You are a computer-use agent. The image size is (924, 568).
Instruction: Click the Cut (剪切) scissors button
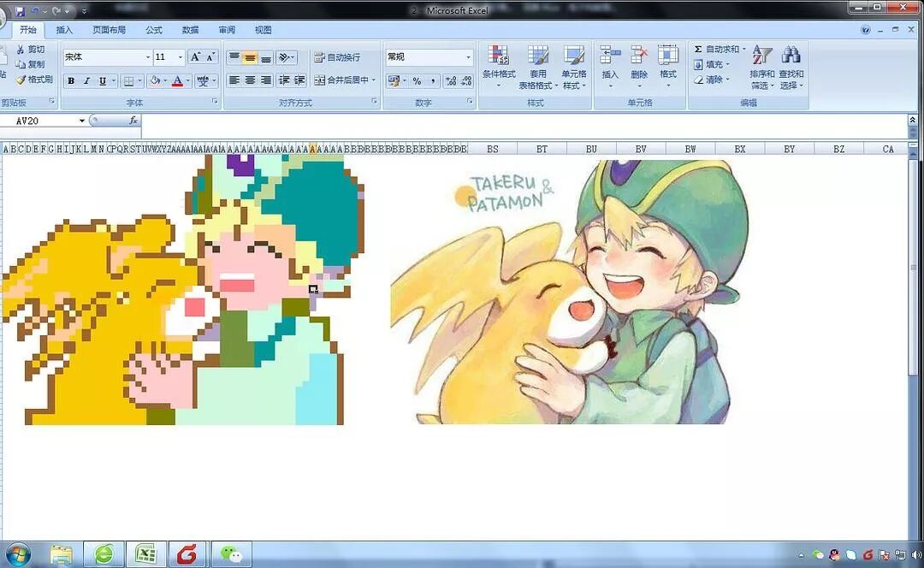[x=31, y=50]
